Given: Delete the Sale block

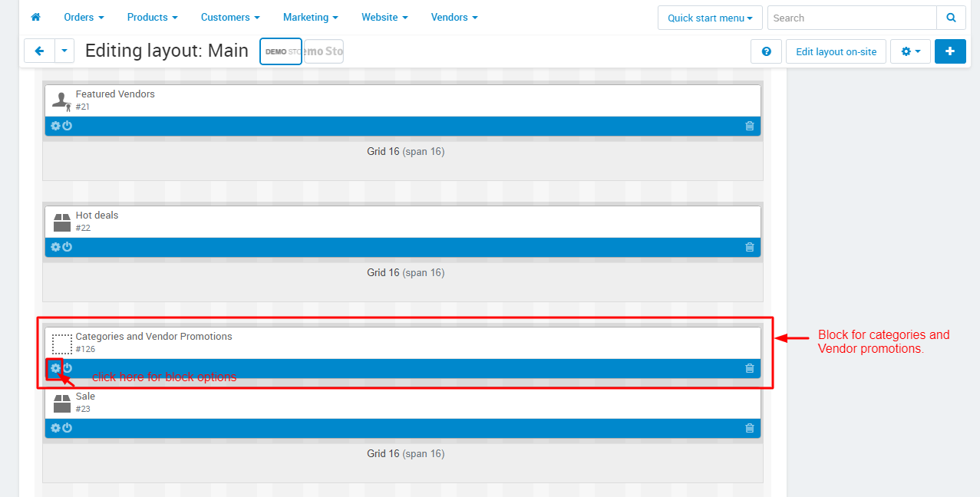Looking at the screenshot, I should point(750,428).
